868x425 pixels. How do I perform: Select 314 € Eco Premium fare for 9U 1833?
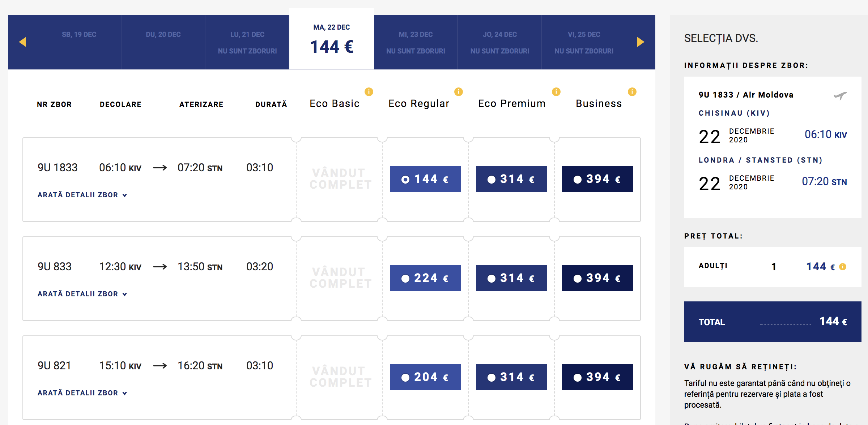pyautogui.click(x=511, y=179)
